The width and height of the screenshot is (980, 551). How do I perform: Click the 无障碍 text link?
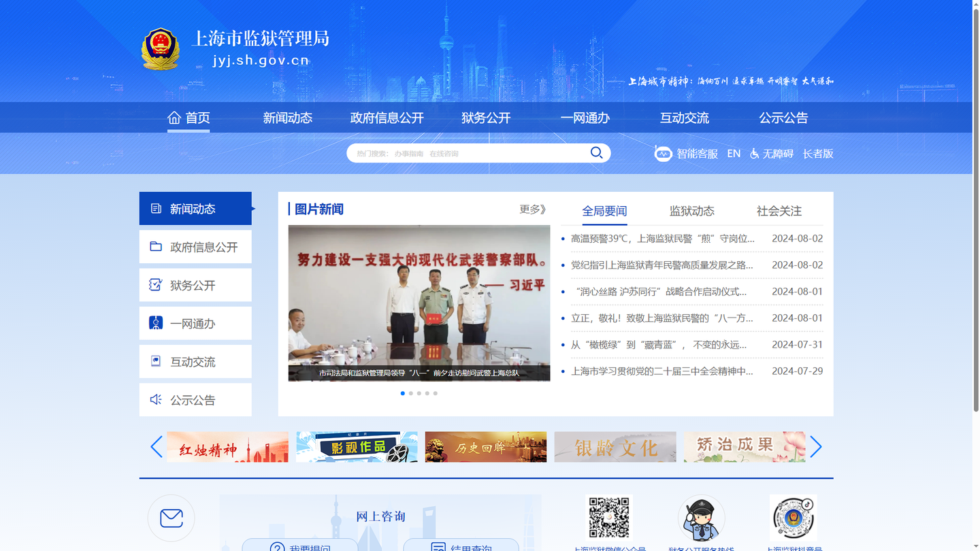[778, 154]
